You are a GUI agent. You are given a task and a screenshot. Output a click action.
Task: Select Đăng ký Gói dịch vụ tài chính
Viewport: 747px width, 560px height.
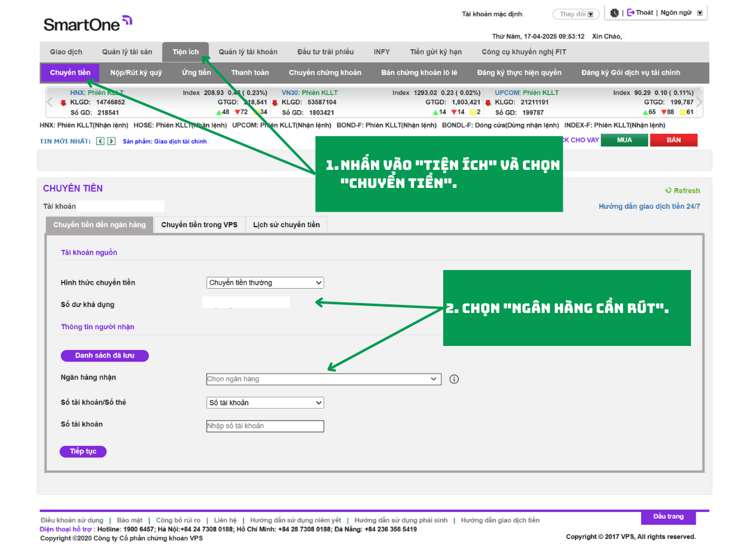pyautogui.click(x=631, y=73)
